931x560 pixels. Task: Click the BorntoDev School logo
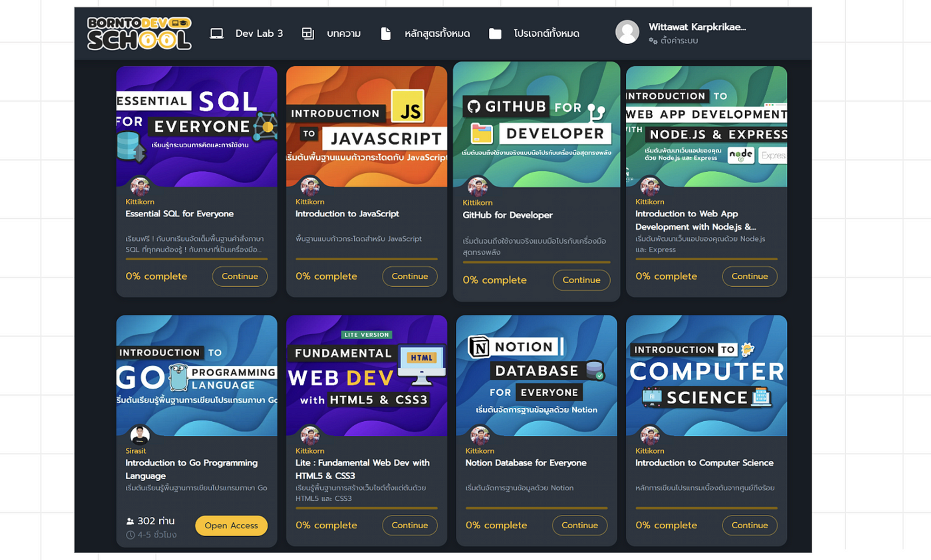point(139,33)
